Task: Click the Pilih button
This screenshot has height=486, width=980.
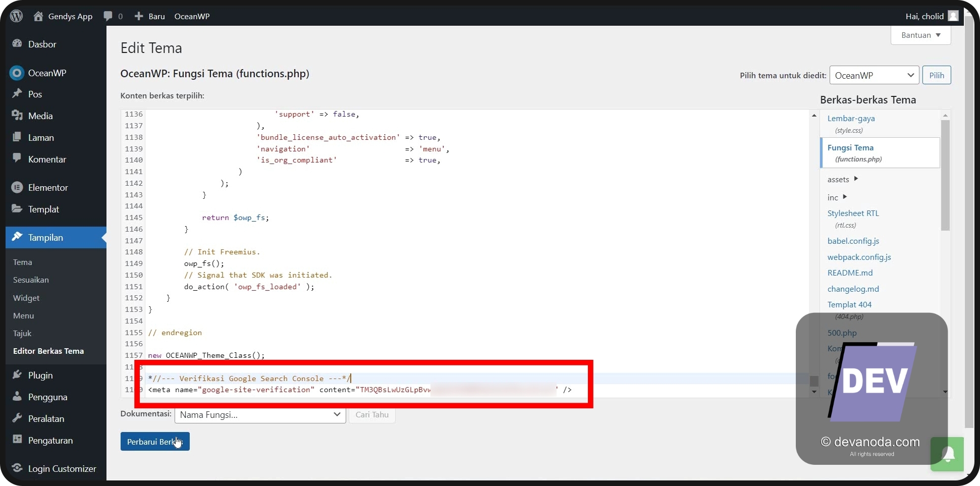Action: (x=937, y=75)
